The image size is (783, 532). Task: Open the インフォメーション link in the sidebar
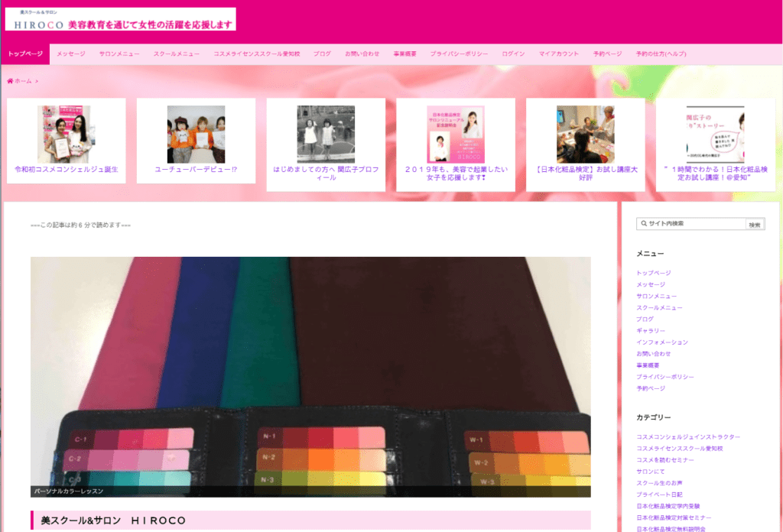662,342
